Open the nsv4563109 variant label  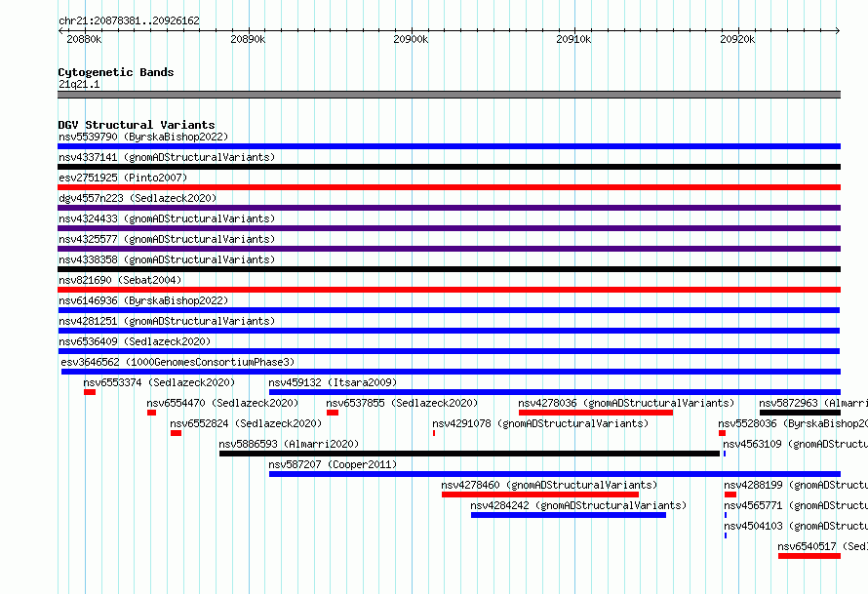(x=796, y=444)
